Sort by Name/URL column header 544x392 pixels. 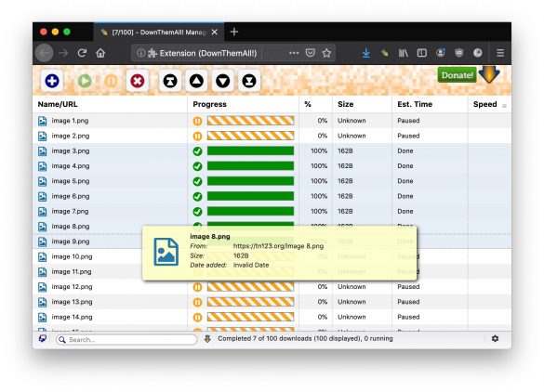(58, 104)
